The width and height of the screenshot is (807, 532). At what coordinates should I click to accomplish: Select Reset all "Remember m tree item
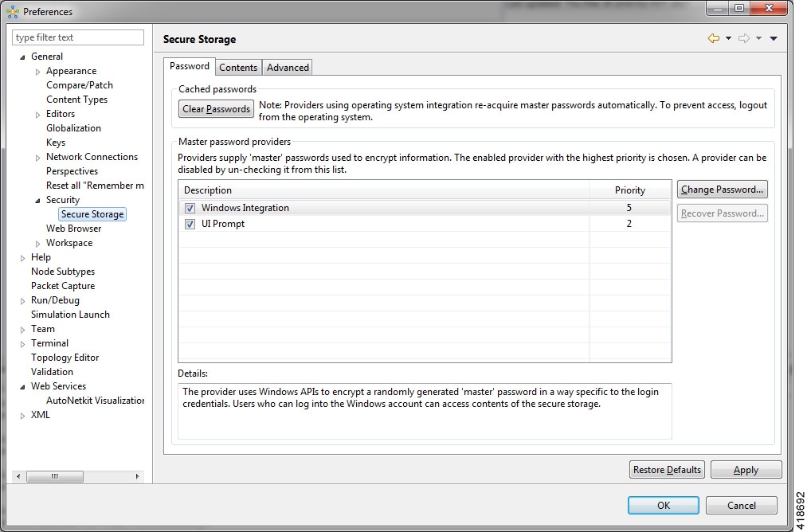pyautogui.click(x=96, y=186)
